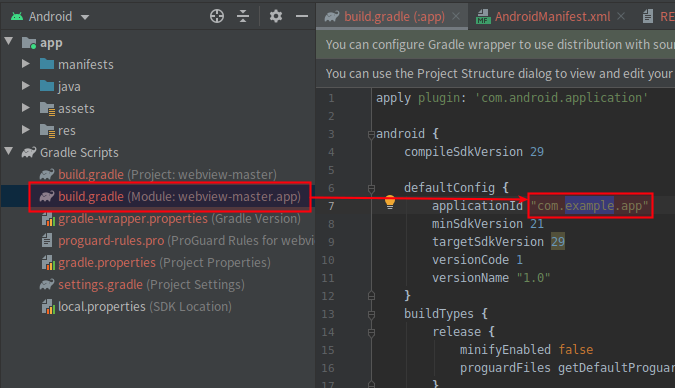Click the proguardFiles line text
Screen dimensions: 675x388
567,368
